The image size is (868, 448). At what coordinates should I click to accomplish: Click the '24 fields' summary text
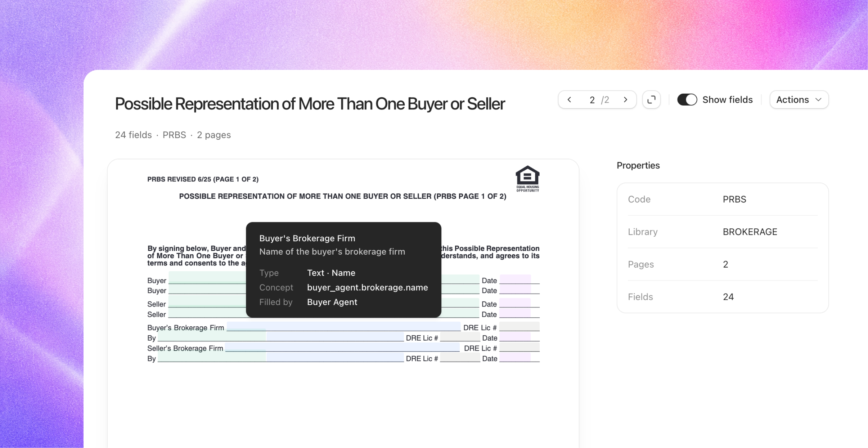(133, 135)
